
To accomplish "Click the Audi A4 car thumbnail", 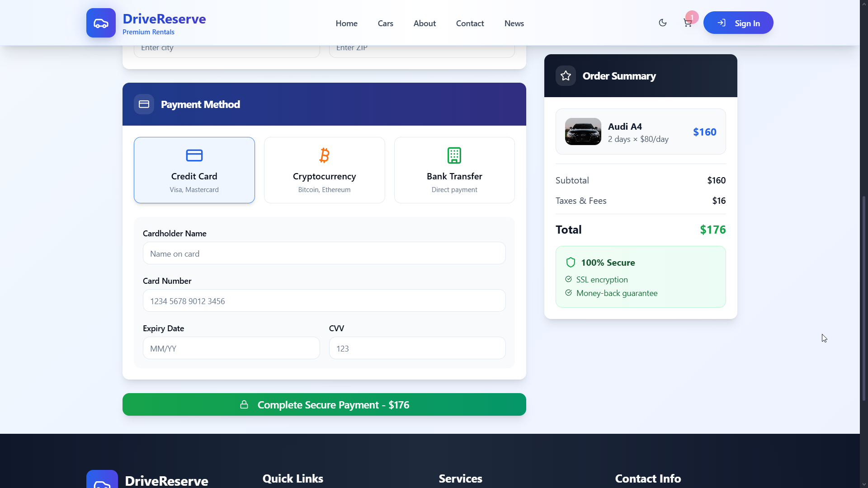I will (583, 131).
